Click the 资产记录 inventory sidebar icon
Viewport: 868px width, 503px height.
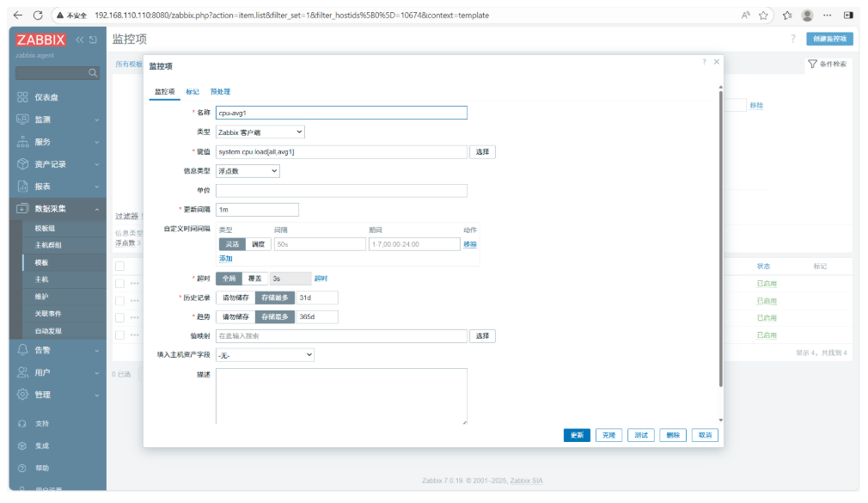pos(22,164)
